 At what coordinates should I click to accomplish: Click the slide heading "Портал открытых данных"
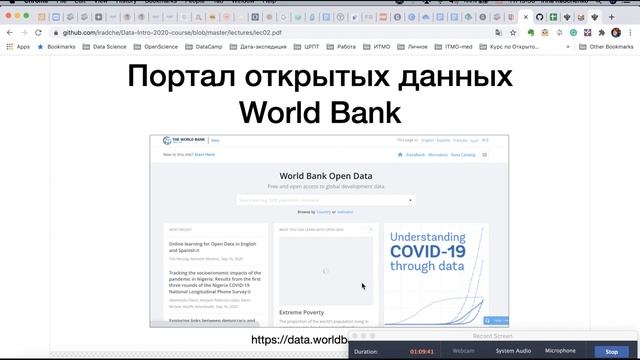(320, 76)
